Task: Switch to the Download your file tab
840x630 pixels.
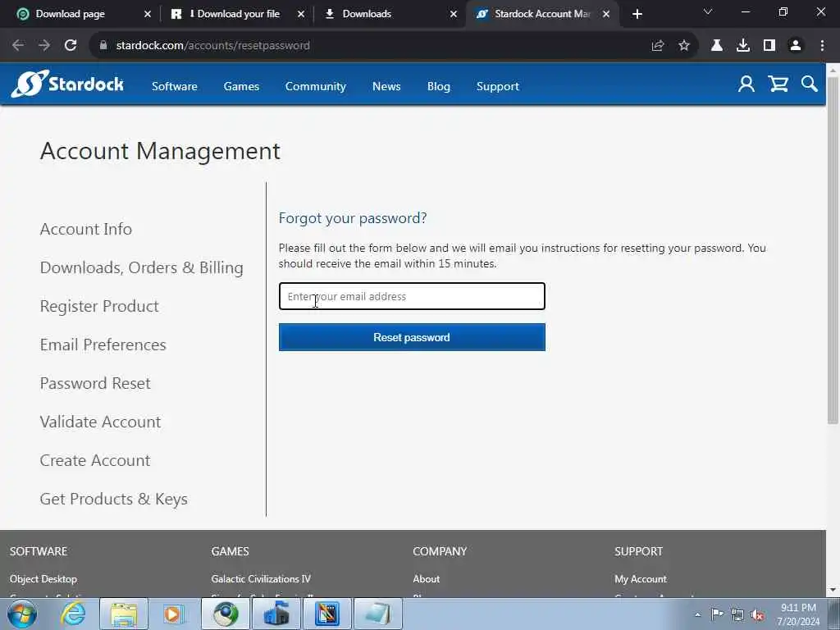Action: 234,14
